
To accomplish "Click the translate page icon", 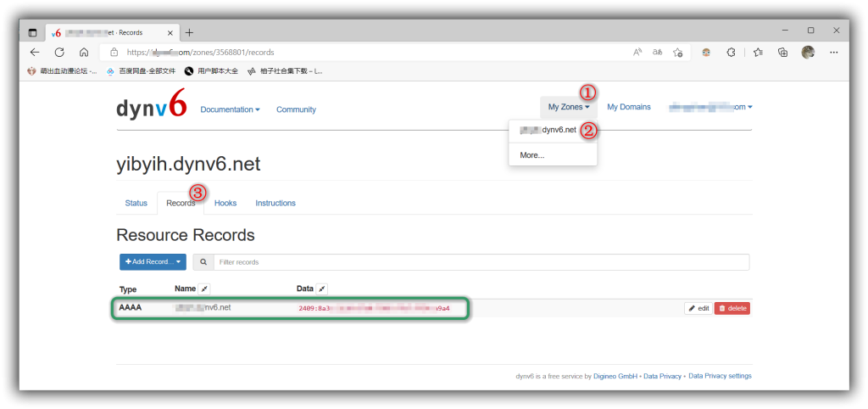I will pyautogui.click(x=657, y=52).
